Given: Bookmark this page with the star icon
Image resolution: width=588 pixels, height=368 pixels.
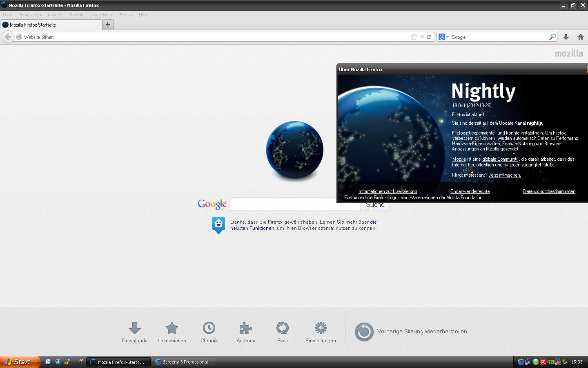Looking at the screenshot, I should [414, 37].
